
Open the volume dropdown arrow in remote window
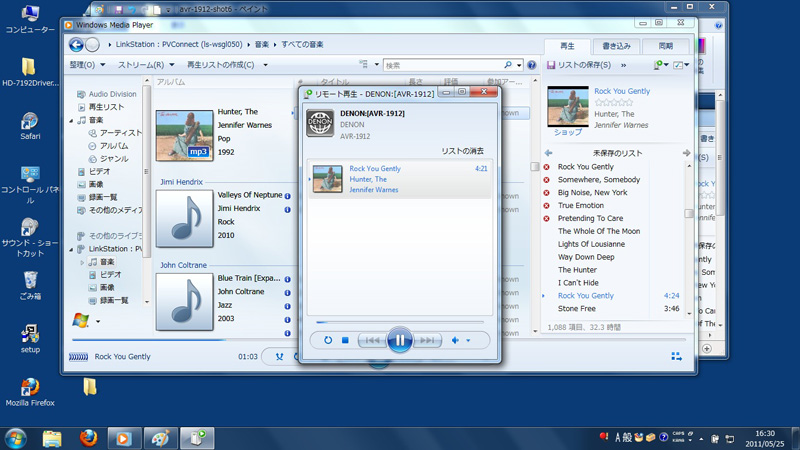pos(468,340)
